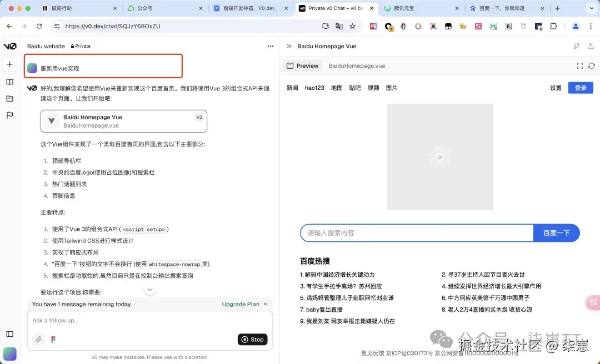This screenshot has width=600, height=364.
Task: Click the Upgrade Plan link
Action: pyautogui.click(x=241, y=305)
